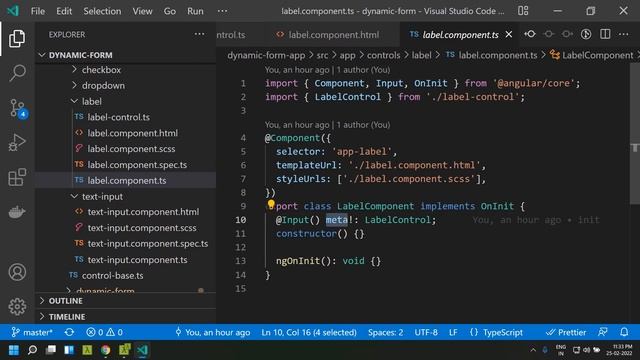This screenshot has height=360, width=640.
Task: Open notifications bell
Action: pos(624,332)
